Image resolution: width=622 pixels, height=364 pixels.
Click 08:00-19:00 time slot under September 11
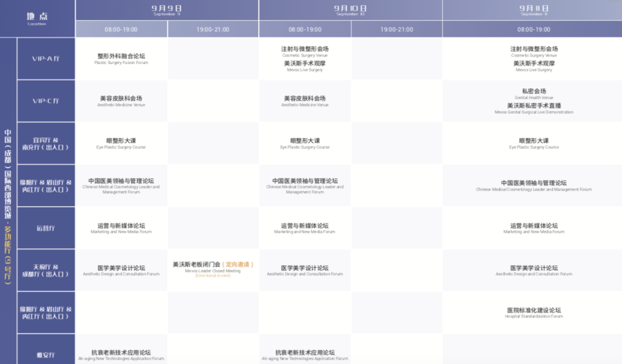[x=533, y=29]
